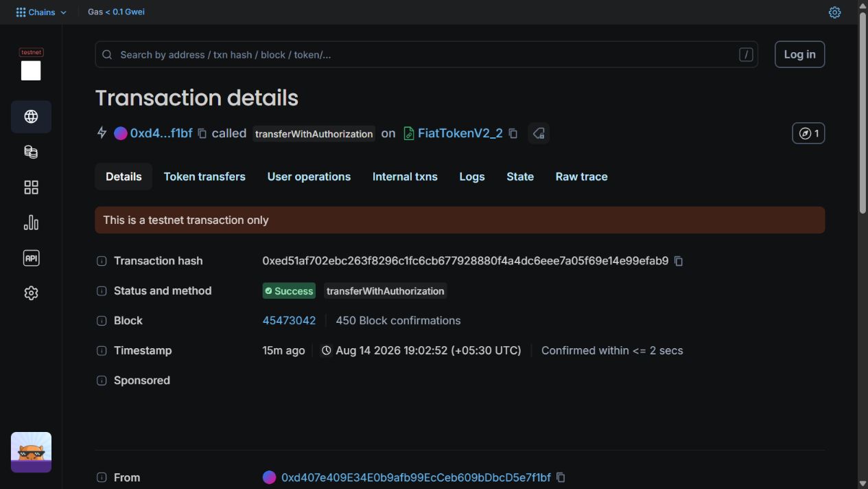Open the Charts bar graph sidebar icon

tap(31, 223)
